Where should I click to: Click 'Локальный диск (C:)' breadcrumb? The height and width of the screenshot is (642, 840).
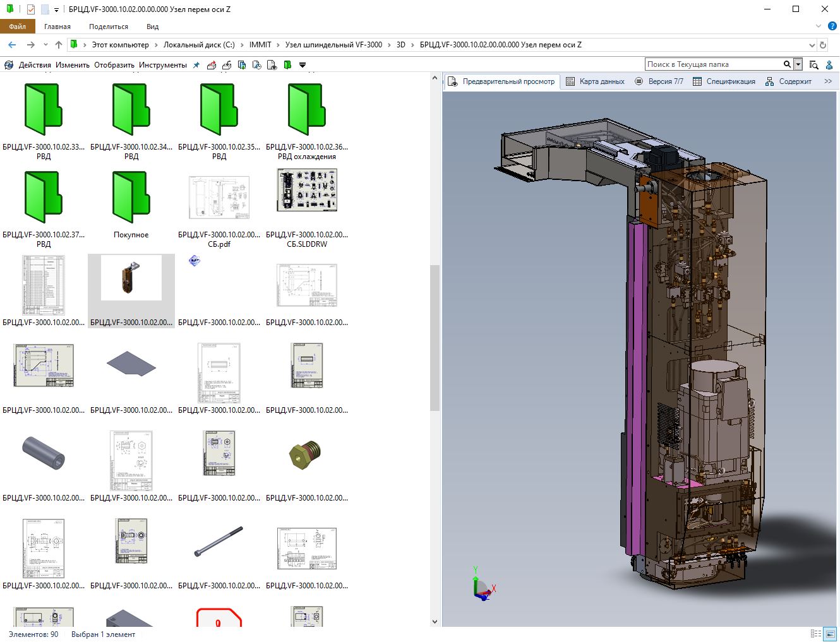click(x=199, y=45)
